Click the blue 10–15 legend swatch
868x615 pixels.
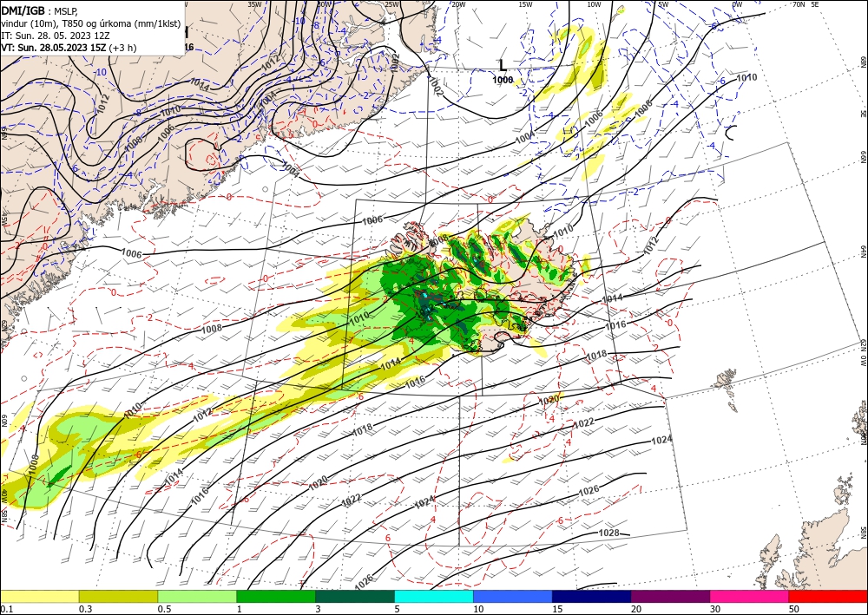513,596
